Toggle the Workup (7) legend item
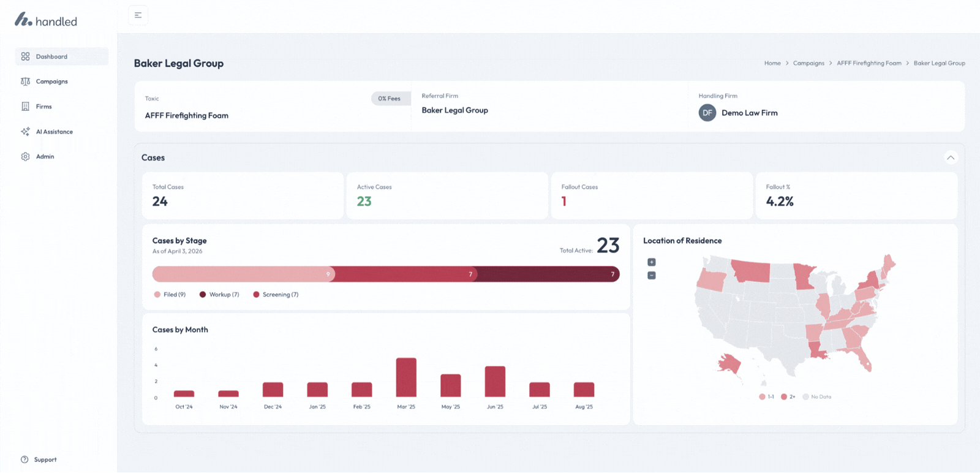 tap(219, 295)
